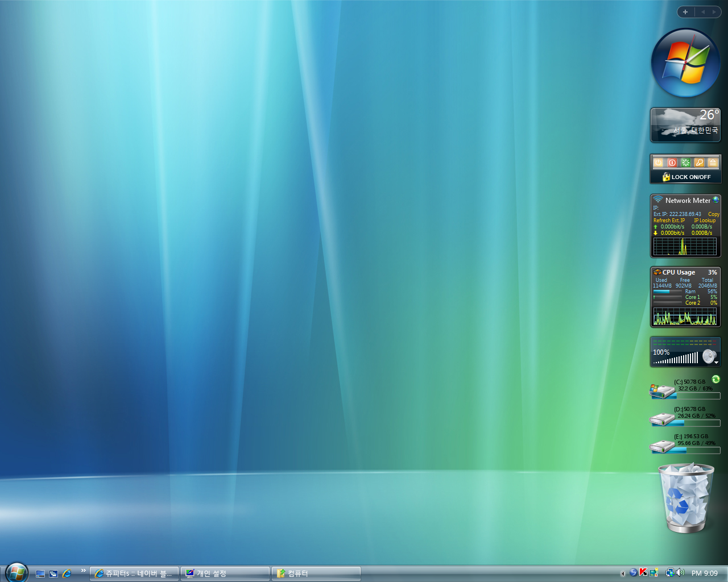
Task: Click the globe icon in Network Meter
Action: (716, 199)
